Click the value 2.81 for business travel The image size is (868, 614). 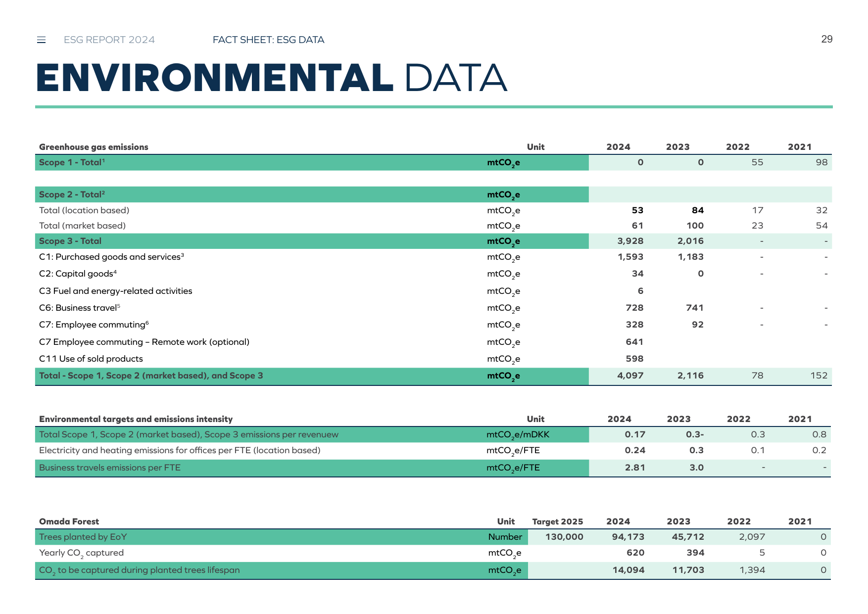[x=635, y=468]
